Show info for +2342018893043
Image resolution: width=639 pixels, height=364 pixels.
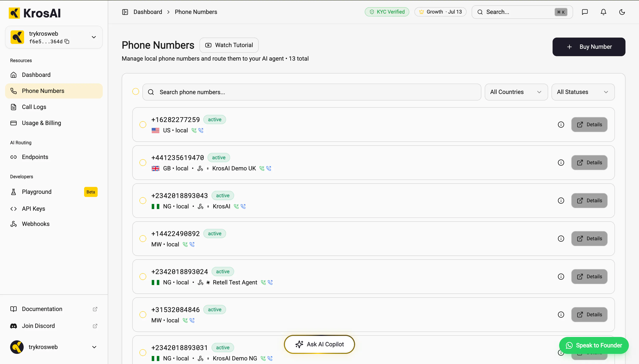pos(561,201)
